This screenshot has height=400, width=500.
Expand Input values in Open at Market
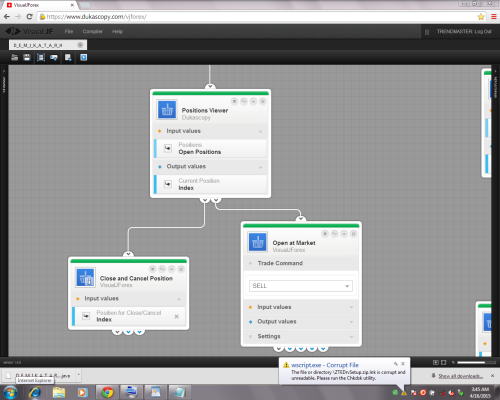tap(351, 307)
